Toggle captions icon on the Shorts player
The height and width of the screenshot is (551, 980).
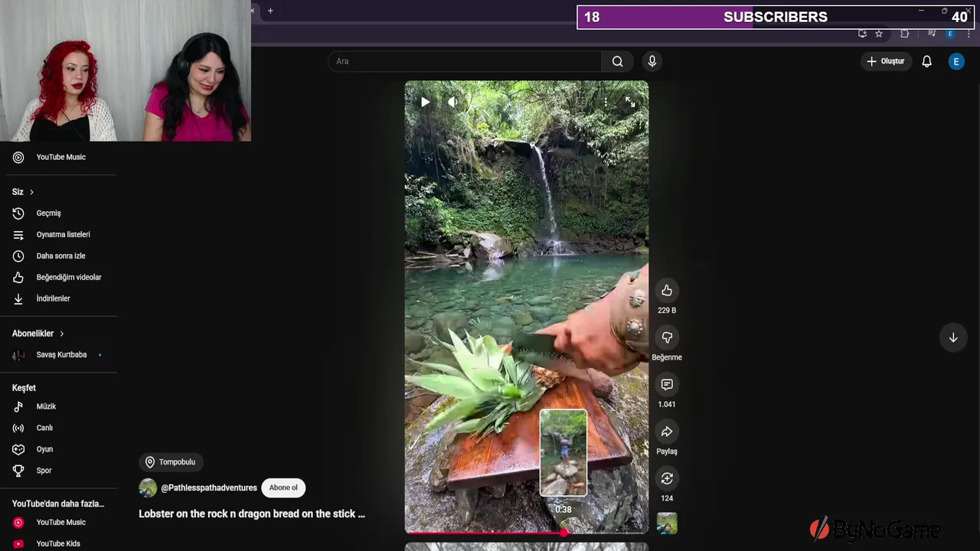click(x=581, y=102)
